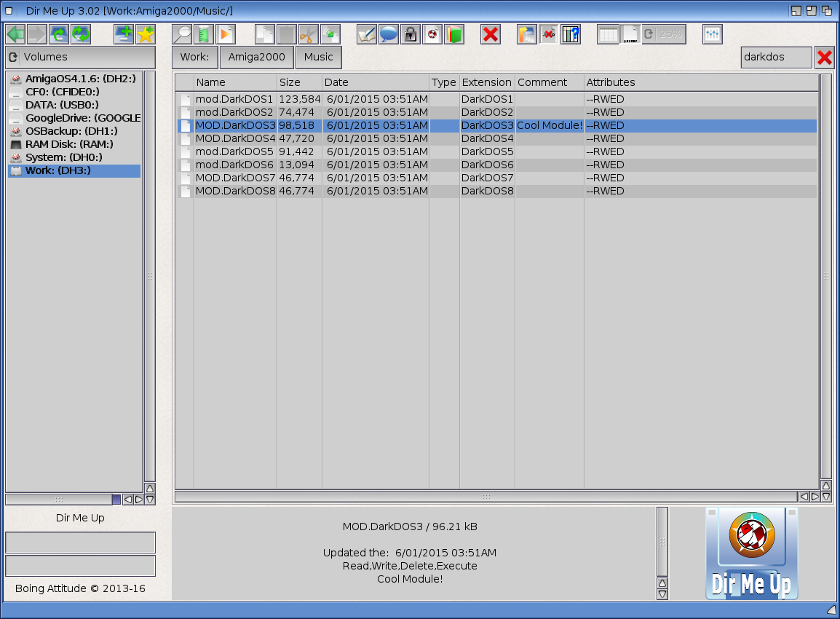
Task: Select file MOD.DarkDOS8
Action: pyautogui.click(x=496, y=192)
